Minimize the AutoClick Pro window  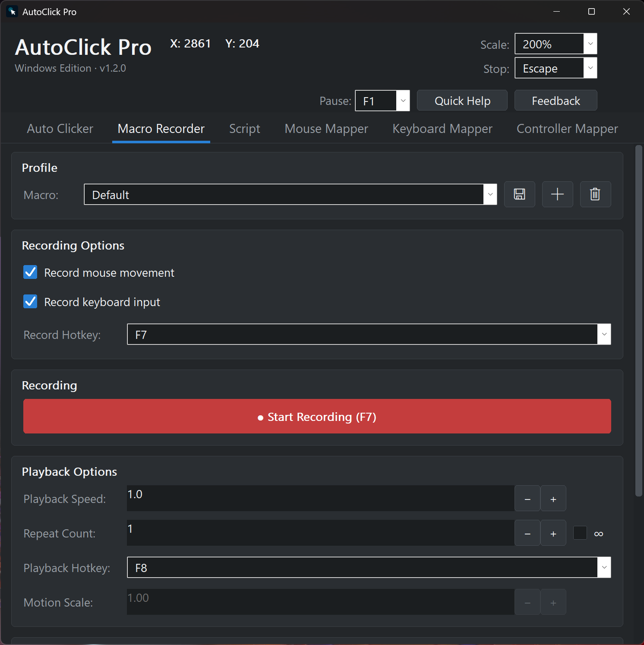point(556,12)
